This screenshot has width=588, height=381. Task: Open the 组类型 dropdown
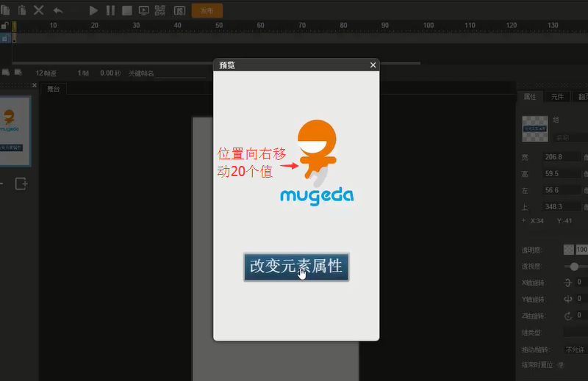click(576, 332)
